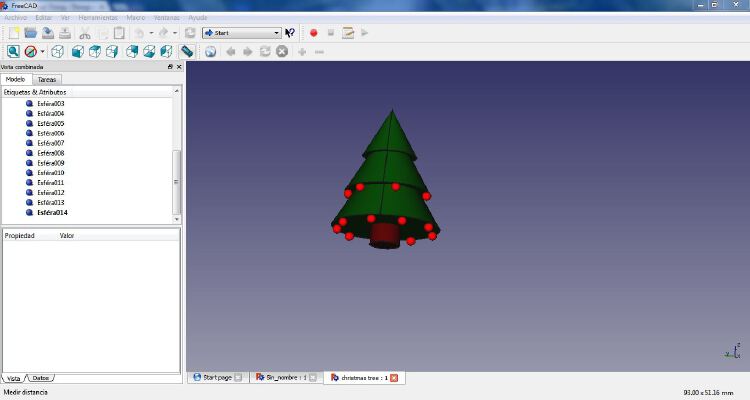Viewport: 750px width, 400px height.
Task: Click the web browser globe icon
Action: point(210,52)
